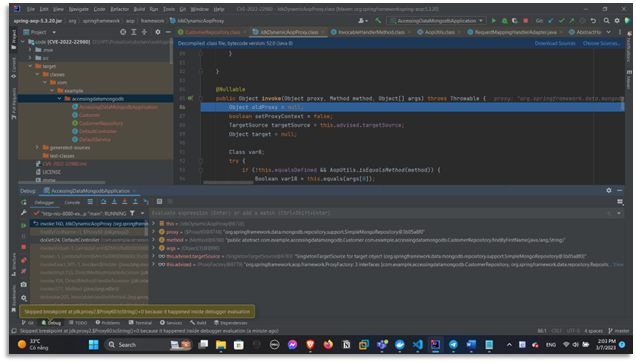Open Windows Start button on taskbar
636x363 pixels.
pyautogui.click(x=94, y=345)
